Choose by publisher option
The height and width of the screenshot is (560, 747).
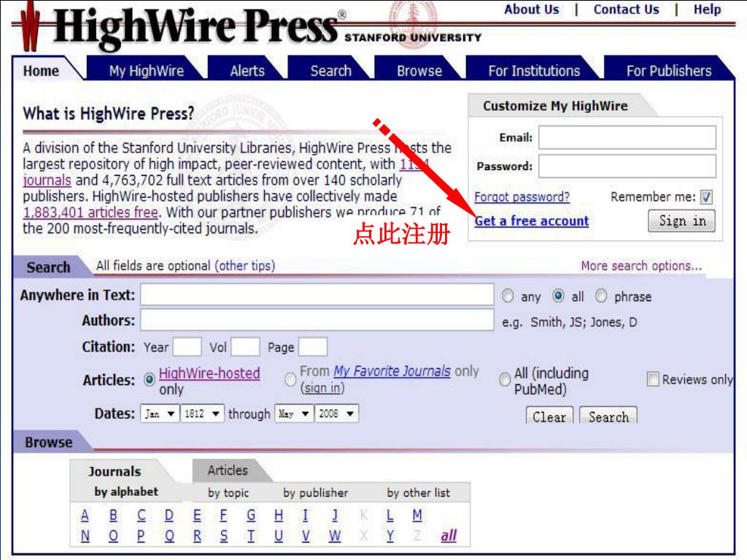click(x=316, y=493)
